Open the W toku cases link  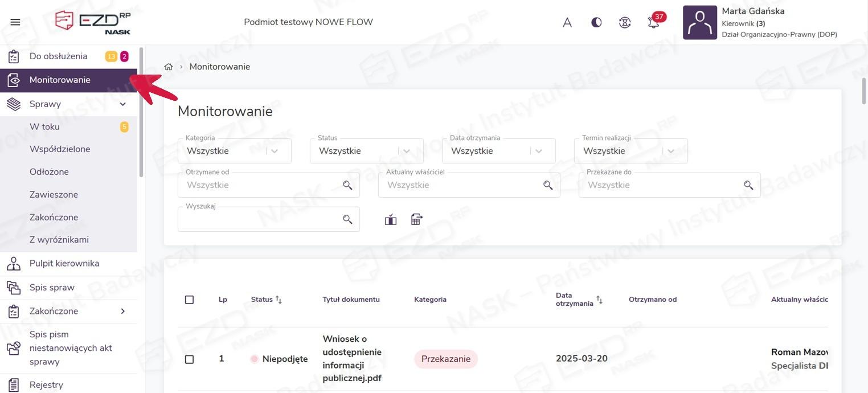[x=44, y=126]
